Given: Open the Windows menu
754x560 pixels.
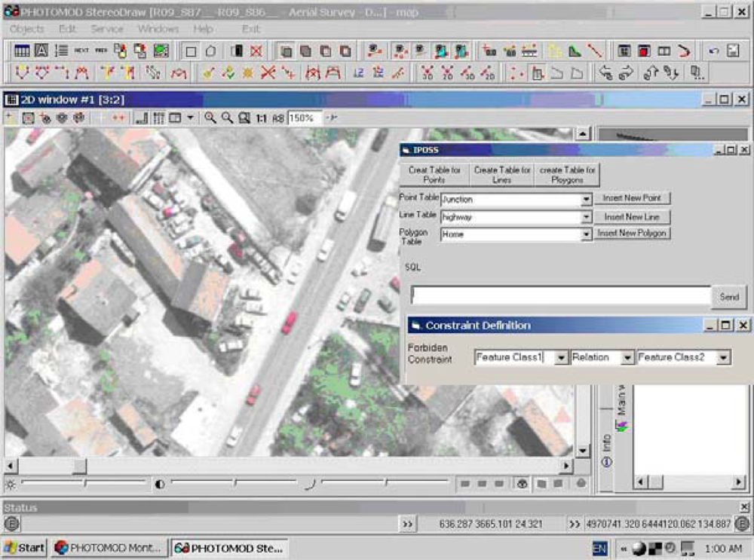Looking at the screenshot, I should (158, 29).
